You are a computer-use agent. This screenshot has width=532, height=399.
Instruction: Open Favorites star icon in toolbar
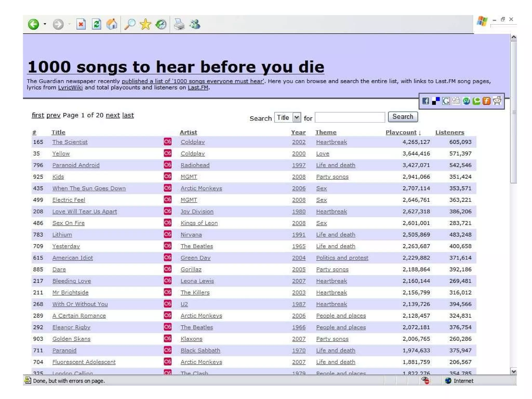[x=145, y=24]
